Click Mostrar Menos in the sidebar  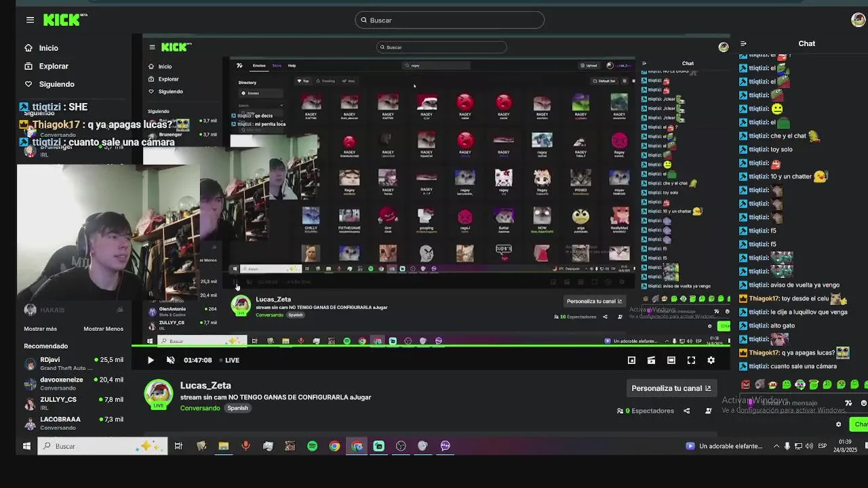click(103, 329)
